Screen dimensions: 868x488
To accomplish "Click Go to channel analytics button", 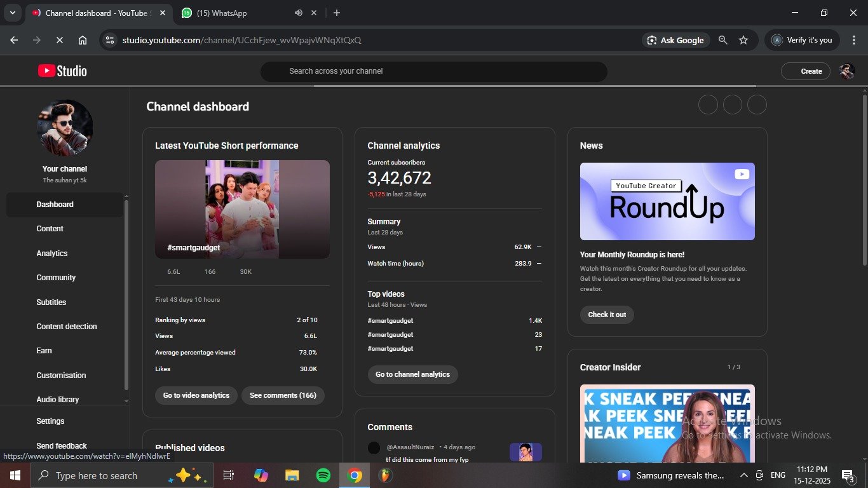I will [412, 374].
